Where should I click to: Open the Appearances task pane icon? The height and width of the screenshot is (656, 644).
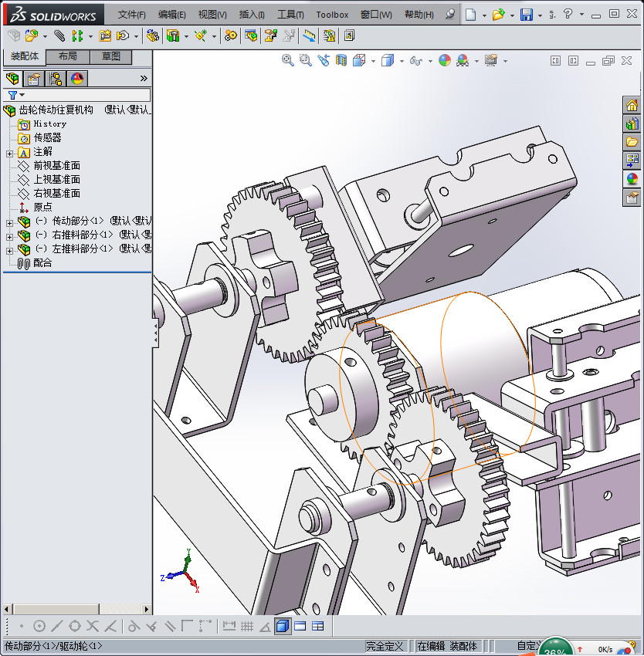pyautogui.click(x=632, y=179)
